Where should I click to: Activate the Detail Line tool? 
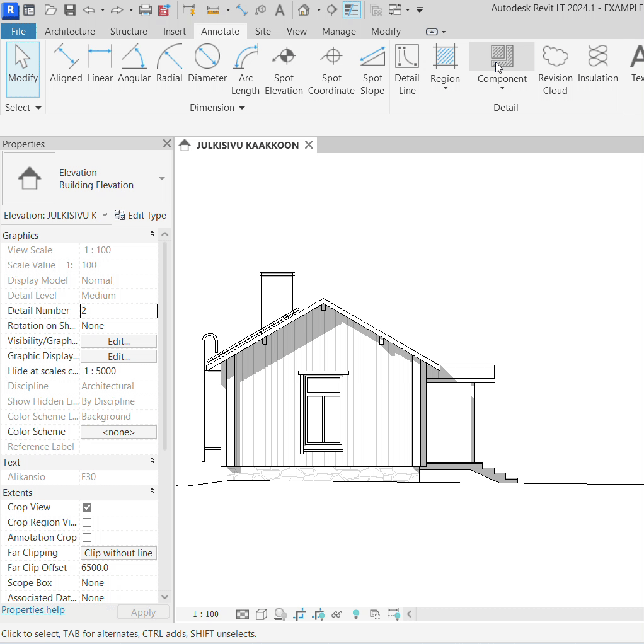[406, 71]
